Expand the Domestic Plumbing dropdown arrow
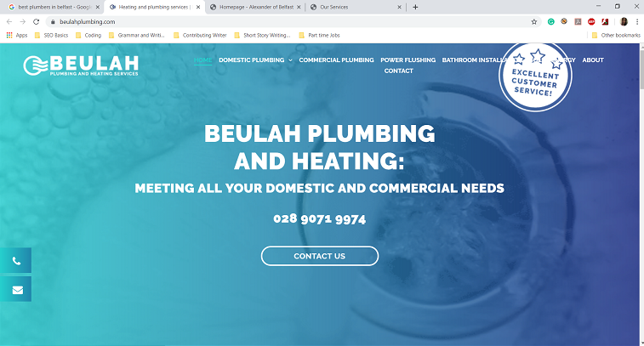Image resolution: width=644 pixels, height=346 pixels. click(290, 60)
